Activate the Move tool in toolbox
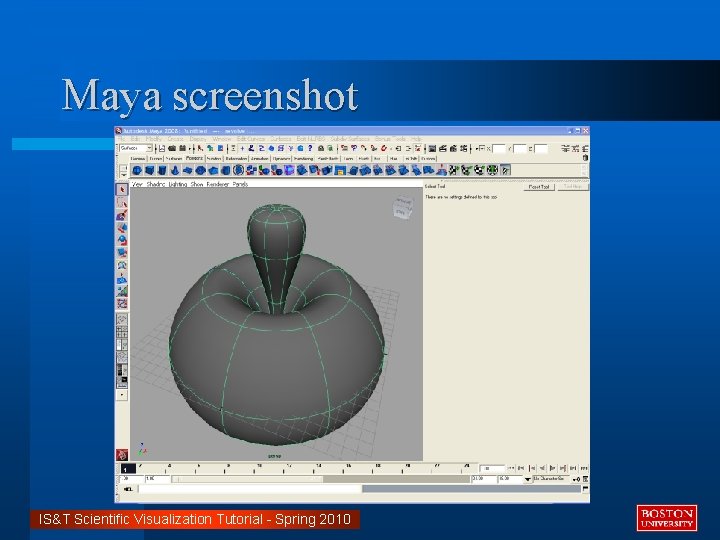Image resolution: width=720 pixels, height=540 pixels. (122, 228)
